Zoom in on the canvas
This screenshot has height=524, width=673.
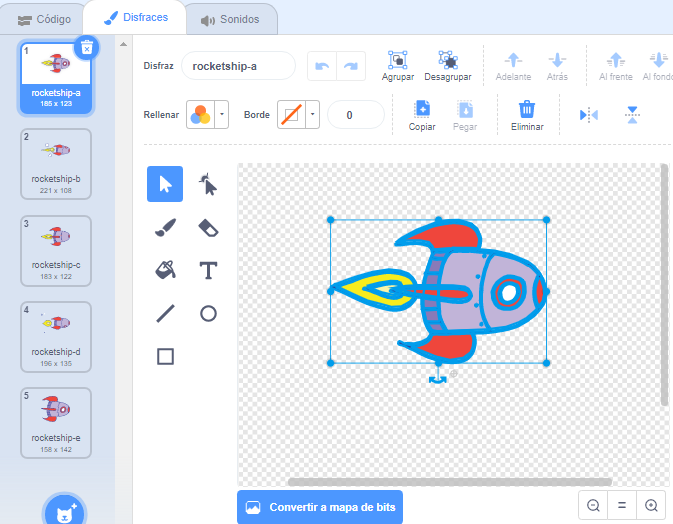coord(651,506)
